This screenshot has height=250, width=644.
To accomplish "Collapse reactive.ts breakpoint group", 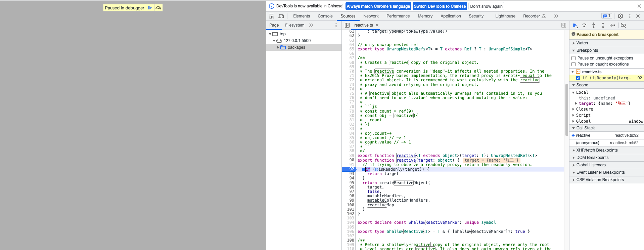I will [x=573, y=72].
